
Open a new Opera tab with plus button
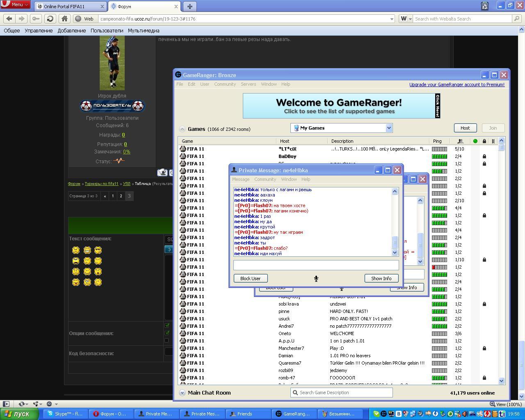click(189, 6)
